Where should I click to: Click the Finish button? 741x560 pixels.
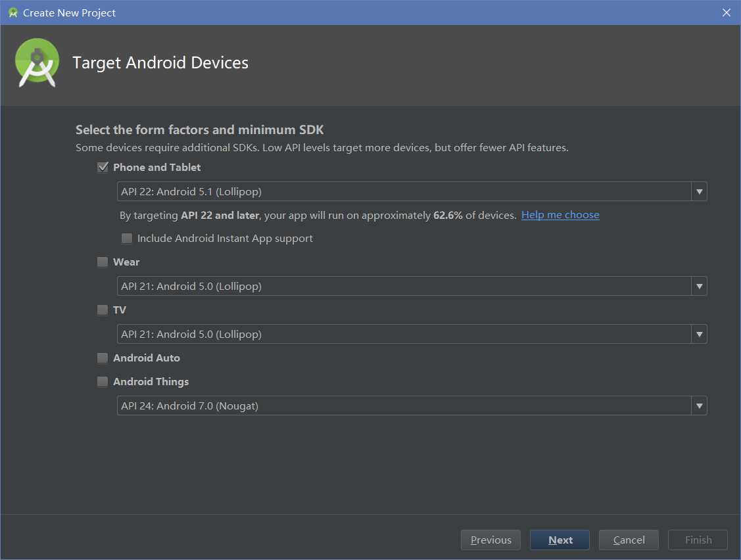click(x=698, y=540)
